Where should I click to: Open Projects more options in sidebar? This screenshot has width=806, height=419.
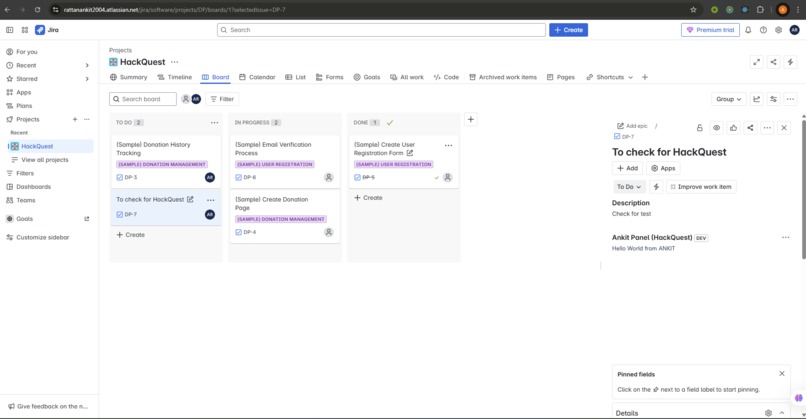(x=87, y=119)
